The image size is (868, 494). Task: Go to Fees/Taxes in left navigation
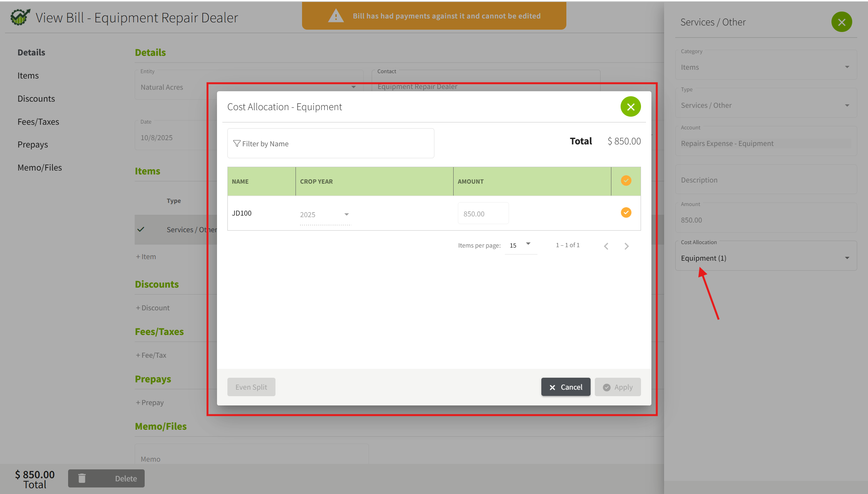(x=38, y=122)
